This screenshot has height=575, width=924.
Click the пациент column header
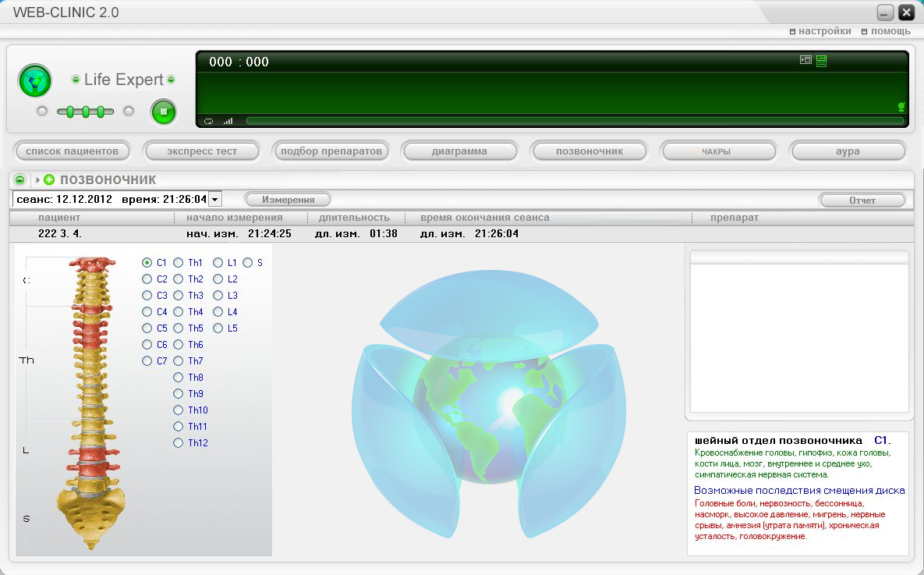pos(59,218)
